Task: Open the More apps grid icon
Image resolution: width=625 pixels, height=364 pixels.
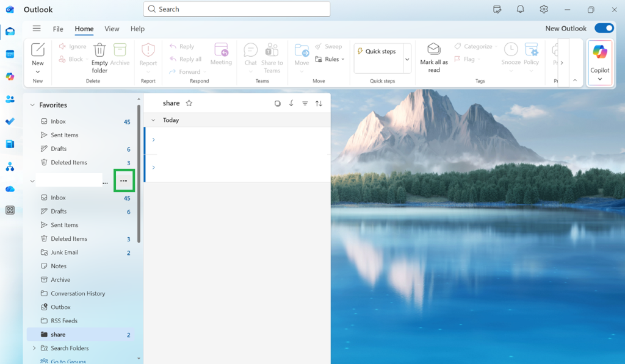Action: [10, 210]
